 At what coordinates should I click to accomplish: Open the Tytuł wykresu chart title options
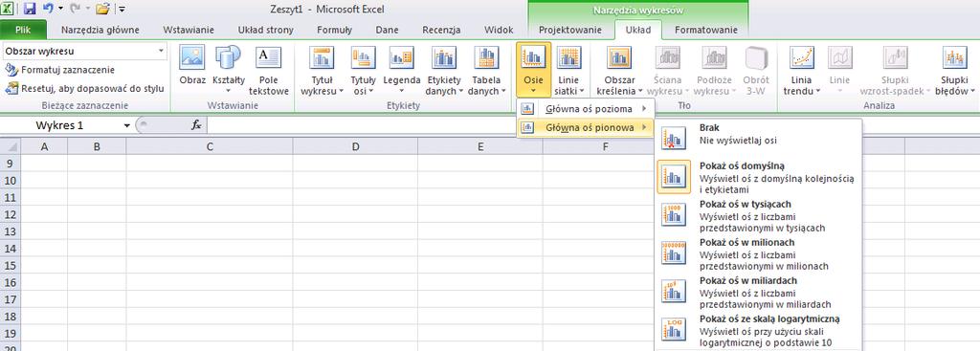322,69
